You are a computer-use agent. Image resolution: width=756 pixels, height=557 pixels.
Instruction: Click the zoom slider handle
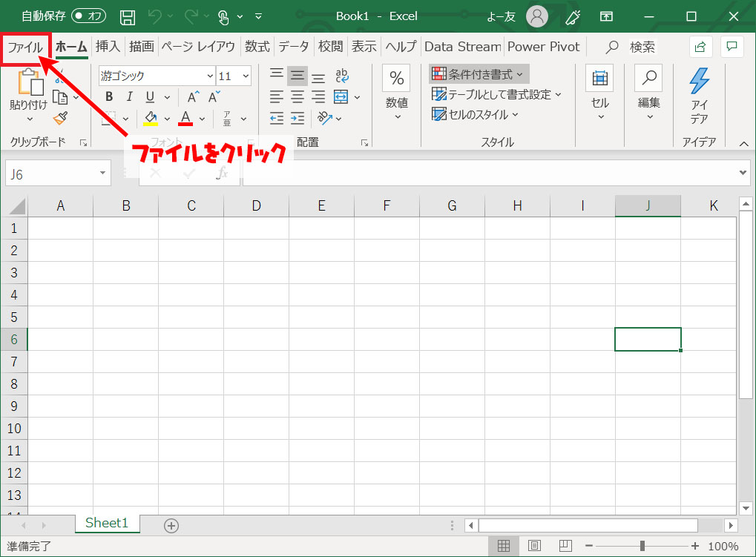(x=642, y=546)
